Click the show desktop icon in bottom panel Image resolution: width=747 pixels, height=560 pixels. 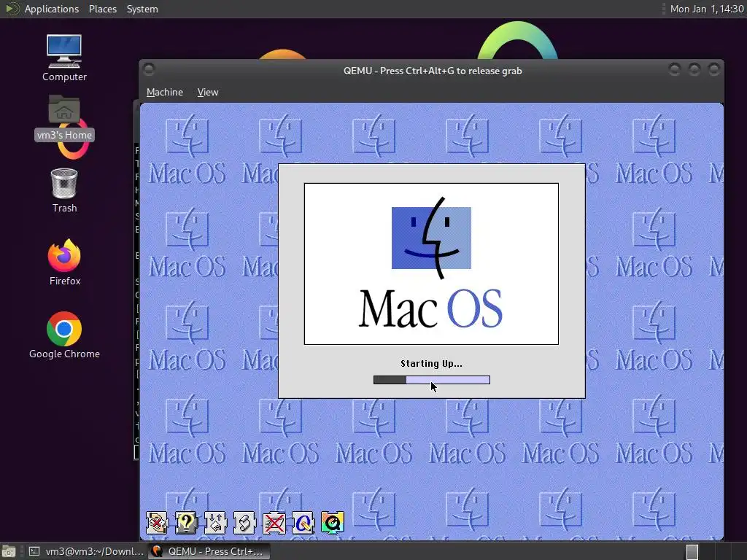pyautogui.click(x=9, y=551)
